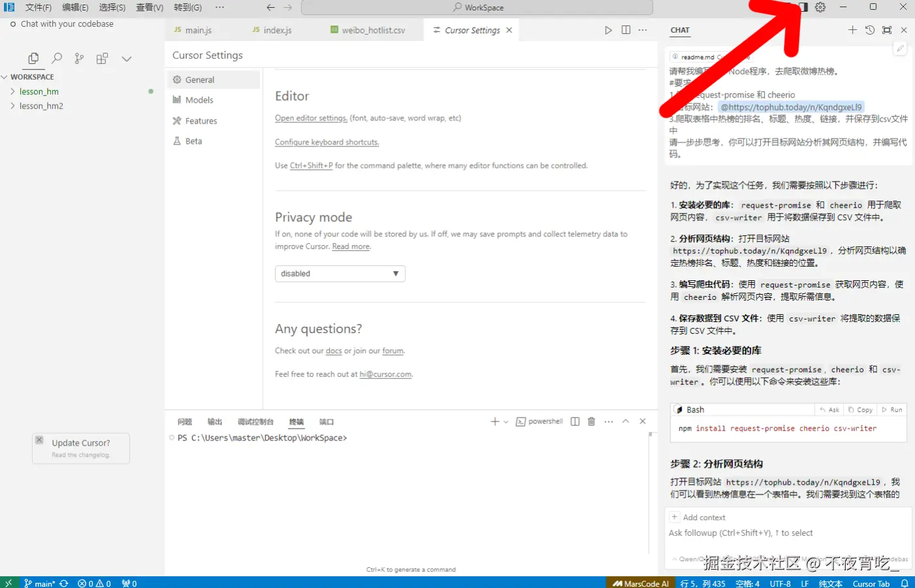Viewport: 915px width, 588px height.
Task: Click Ask on Bash code block
Action: tap(830, 410)
